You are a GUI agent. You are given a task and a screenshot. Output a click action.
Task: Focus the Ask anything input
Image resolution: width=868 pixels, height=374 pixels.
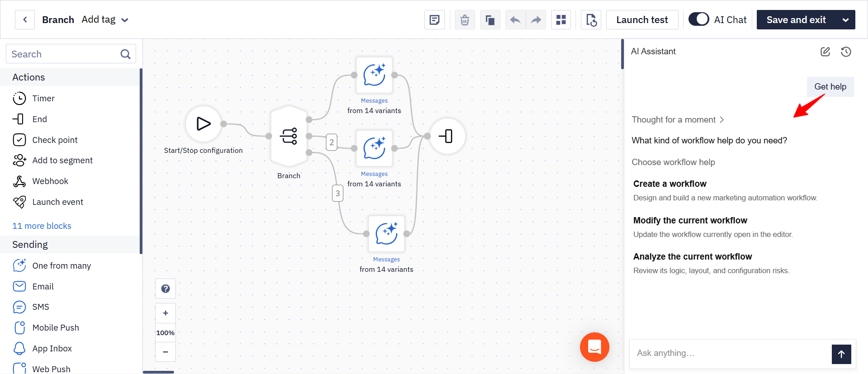(x=730, y=353)
